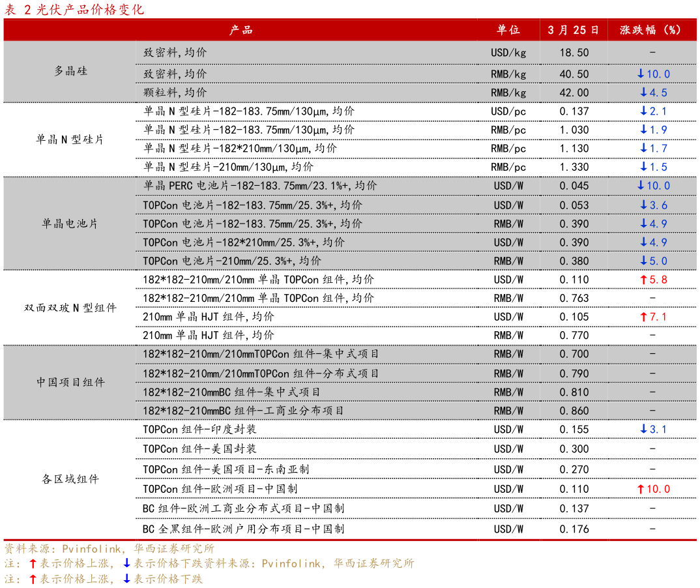Click the red up arrow beside 5.8

pyautogui.click(x=643, y=280)
